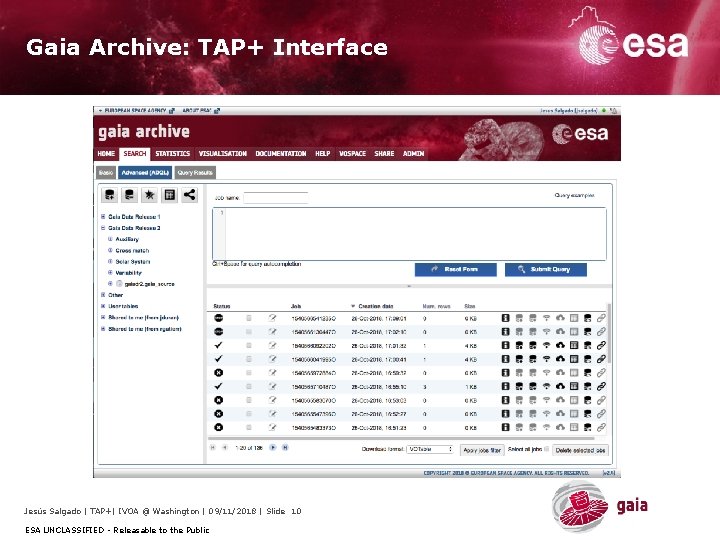
Task: Tick the checkbox of the 17:02:10 job
Action: (x=249, y=332)
